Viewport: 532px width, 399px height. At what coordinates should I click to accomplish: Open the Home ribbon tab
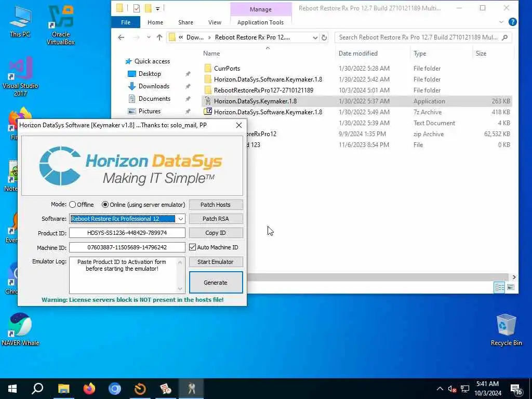[x=155, y=22]
